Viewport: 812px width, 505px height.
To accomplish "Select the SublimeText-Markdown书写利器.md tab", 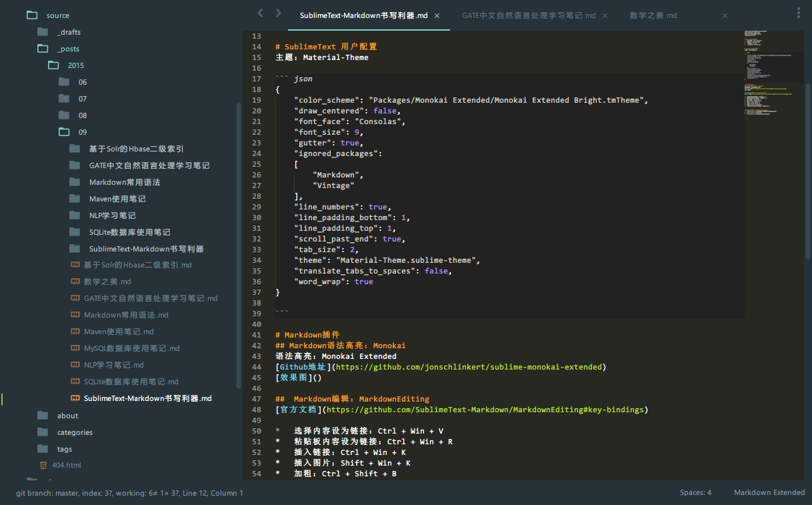I will click(x=363, y=15).
